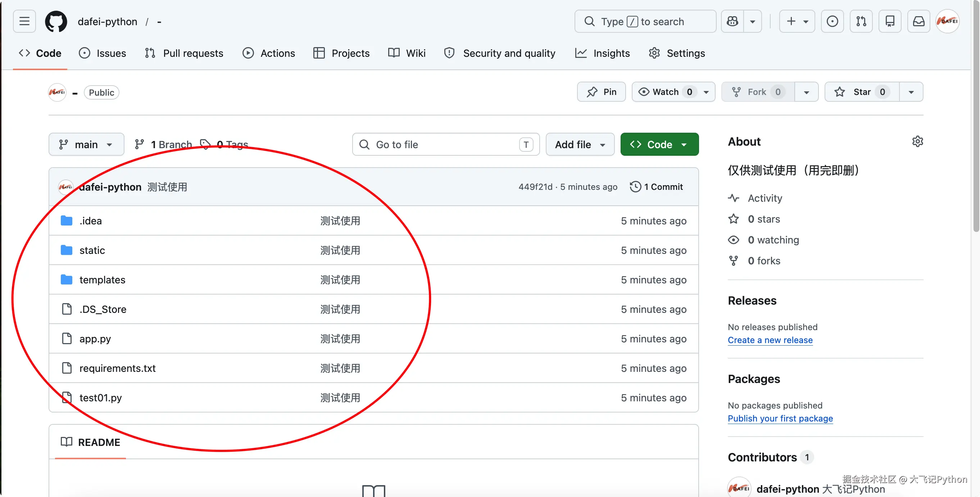This screenshot has height=497, width=980.
Task: Select the Code tab
Action: pos(40,53)
